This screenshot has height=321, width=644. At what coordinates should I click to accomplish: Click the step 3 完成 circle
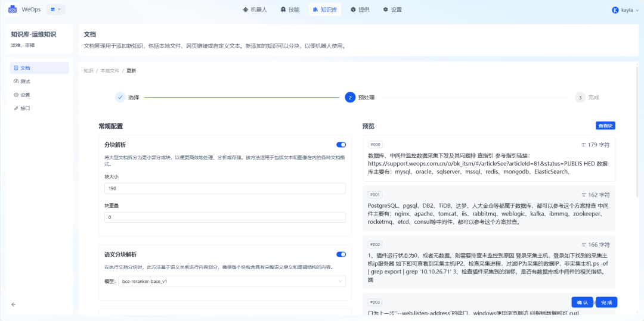[x=580, y=98]
